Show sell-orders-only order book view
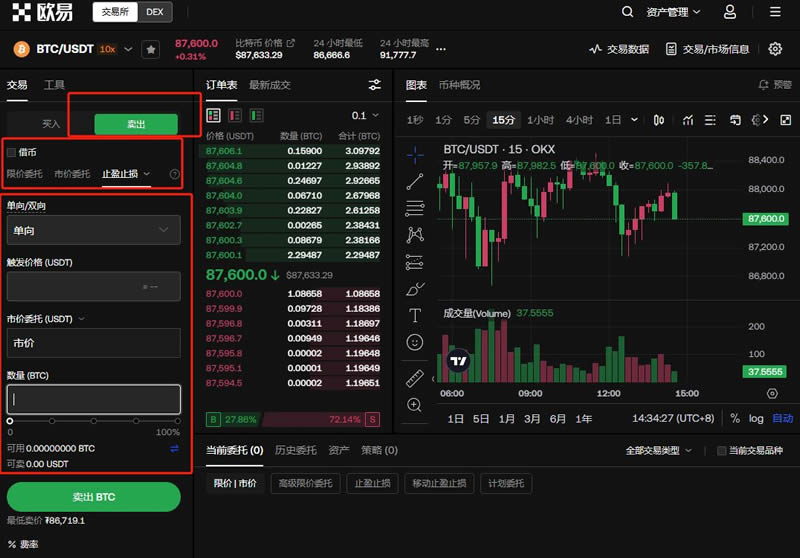Screen dimensions: 800x558 click(235, 115)
